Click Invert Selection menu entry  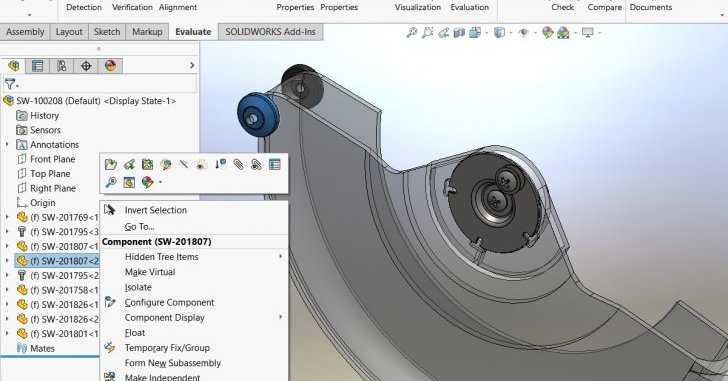click(156, 210)
